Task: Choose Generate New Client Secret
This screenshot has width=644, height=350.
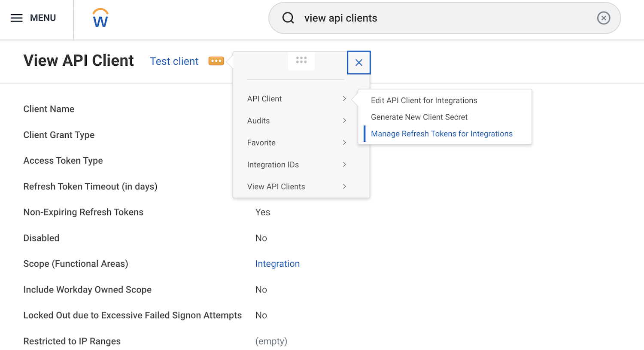Action: [419, 117]
